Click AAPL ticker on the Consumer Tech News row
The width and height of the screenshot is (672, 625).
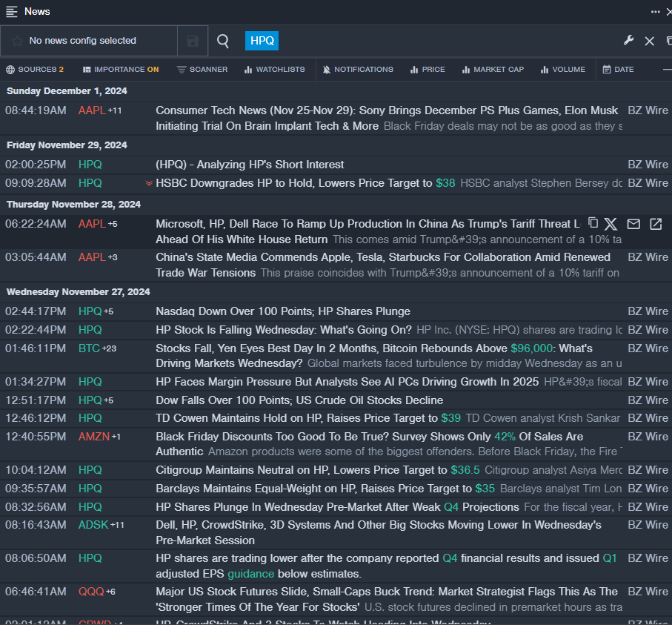(x=92, y=110)
